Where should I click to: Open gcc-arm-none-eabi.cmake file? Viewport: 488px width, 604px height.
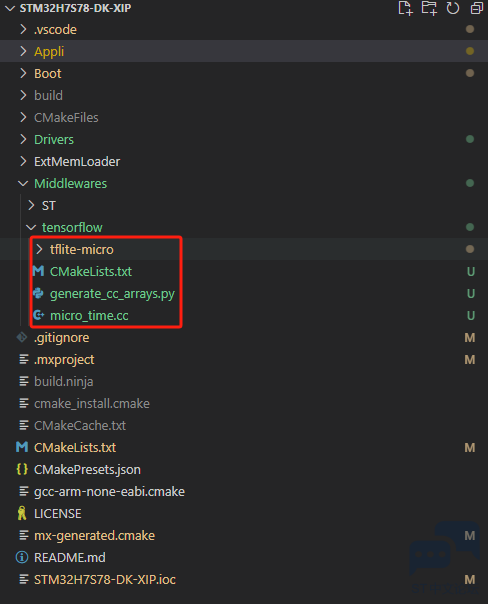pos(109,492)
